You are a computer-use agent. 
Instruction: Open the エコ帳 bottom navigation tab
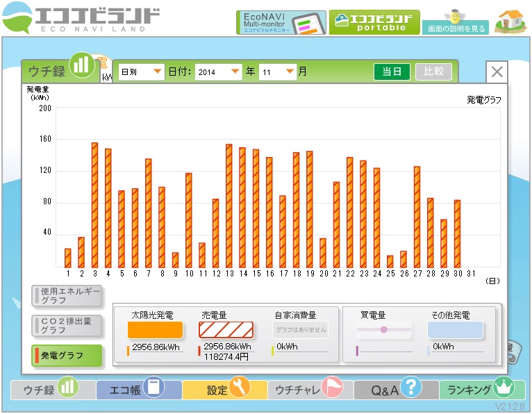click(x=139, y=390)
